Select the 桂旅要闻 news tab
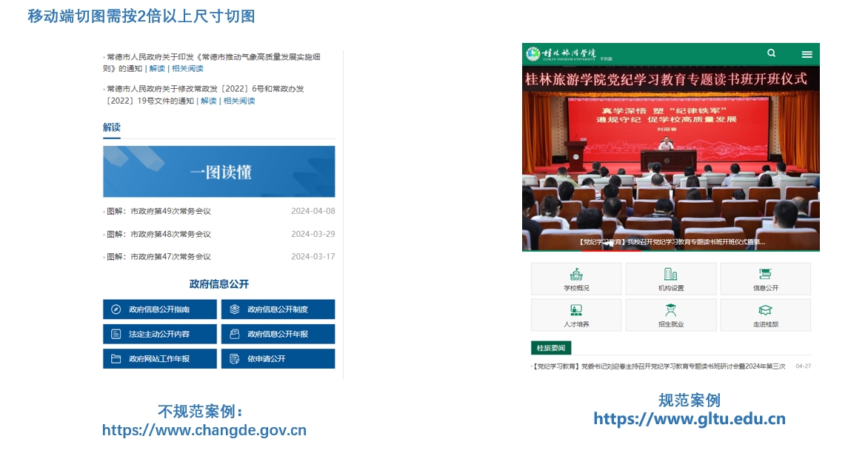The width and height of the screenshot is (868, 456). point(551,348)
